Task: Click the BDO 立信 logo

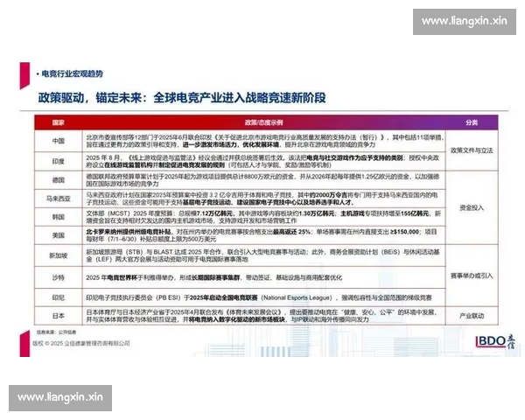Action: tap(495, 341)
